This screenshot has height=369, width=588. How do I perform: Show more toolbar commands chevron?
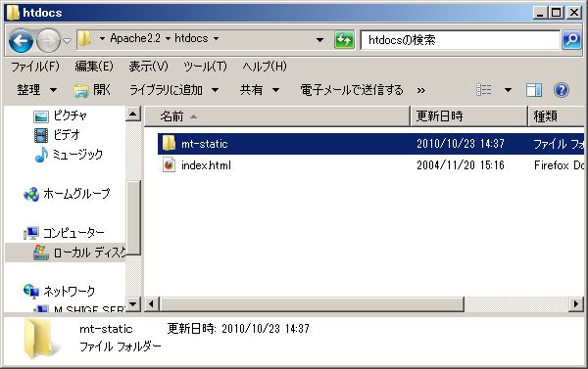click(x=420, y=90)
